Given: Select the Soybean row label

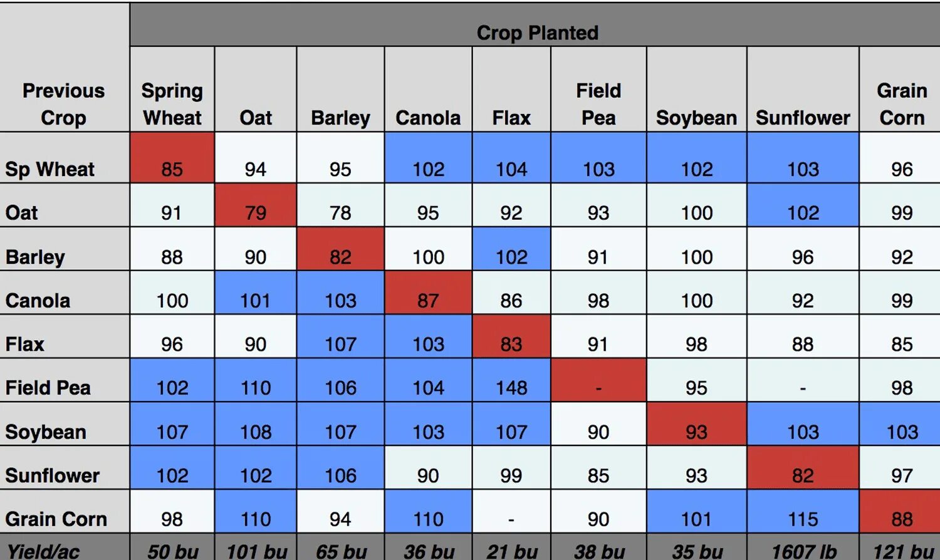Looking at the screenshot, I should click(64, 424).
